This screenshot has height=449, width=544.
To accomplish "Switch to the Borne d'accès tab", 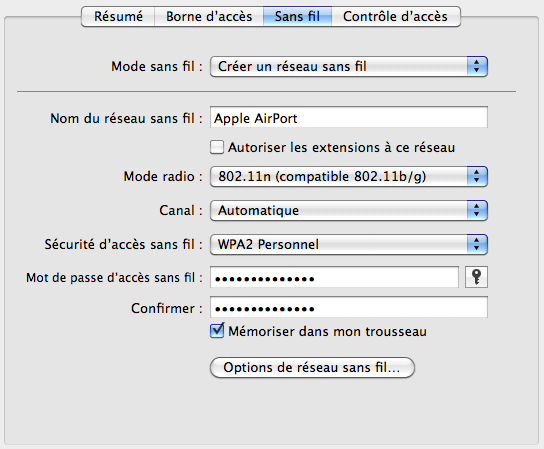I will coord(209,16).
